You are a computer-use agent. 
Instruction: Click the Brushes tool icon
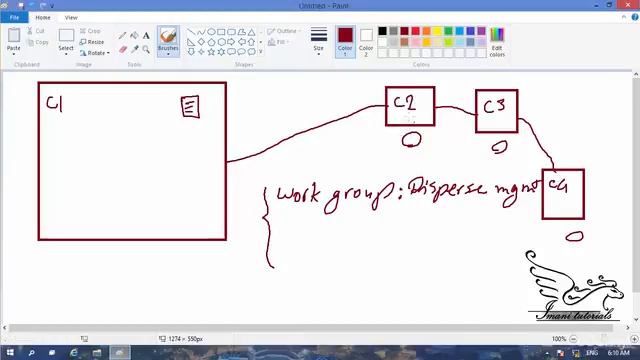pos(168,36)
